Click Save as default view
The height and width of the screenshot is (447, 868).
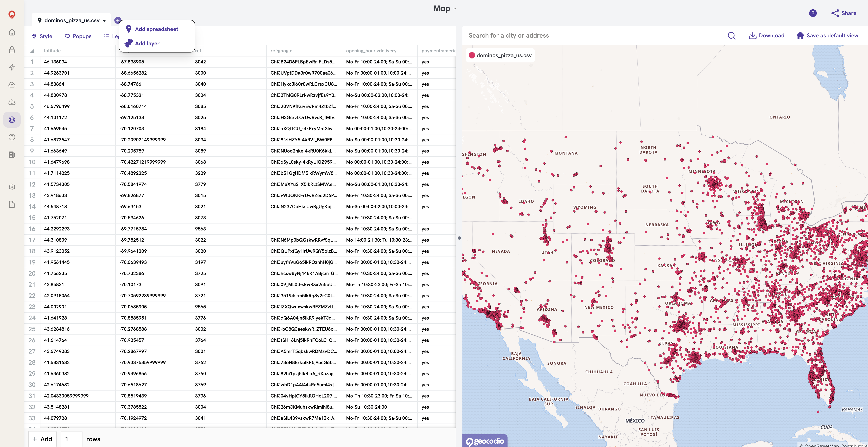pos(827,36)
